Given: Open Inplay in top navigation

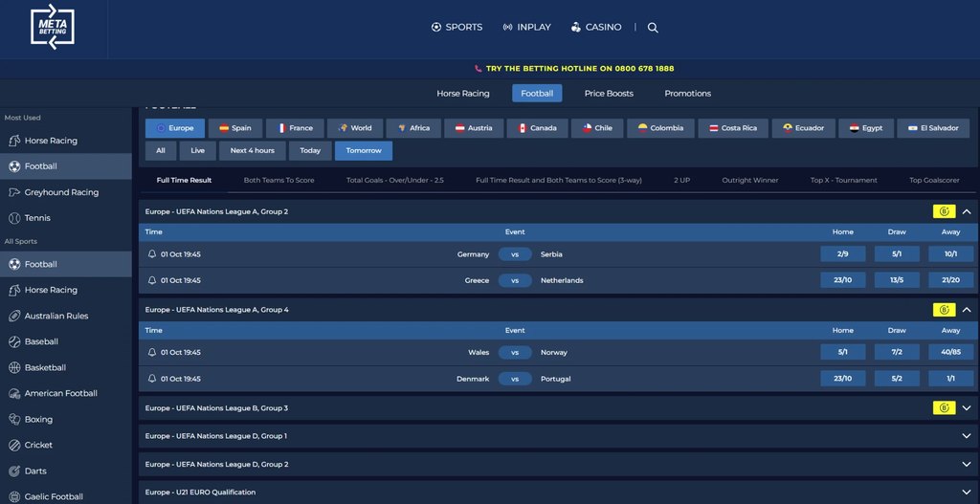Looking at the screenshot, I should [x=527, y=28].
